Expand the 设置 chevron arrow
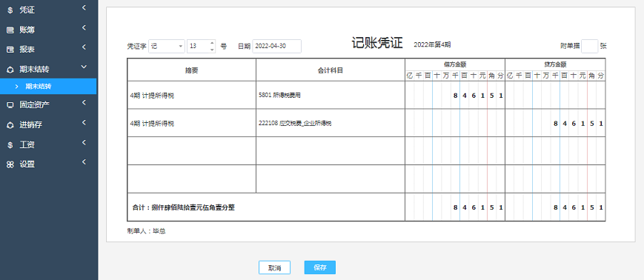Viewport: 644px width, 280px height. point(84,161)
